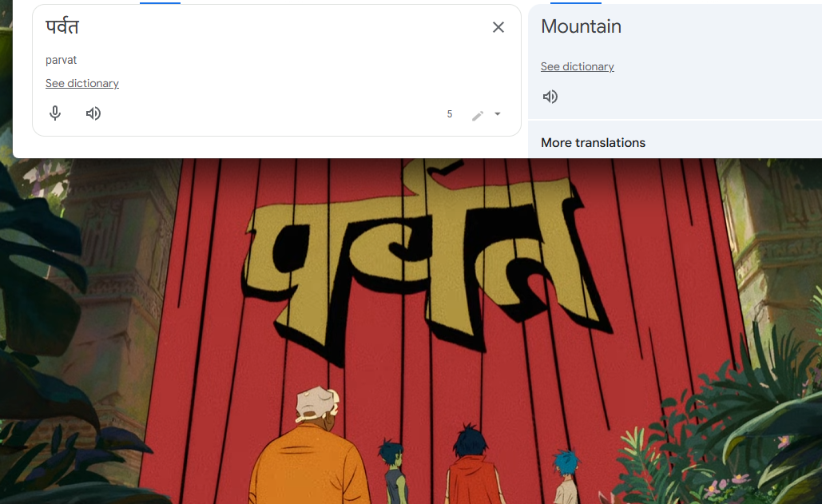Open See dictionary under Mountain

click(x=578, y=66)
